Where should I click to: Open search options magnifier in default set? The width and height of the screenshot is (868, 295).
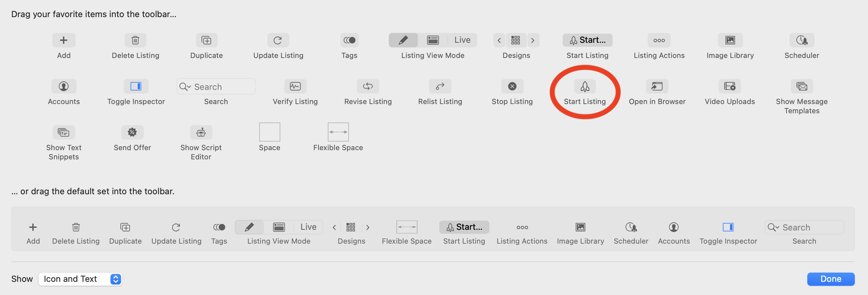click(773, 228)
